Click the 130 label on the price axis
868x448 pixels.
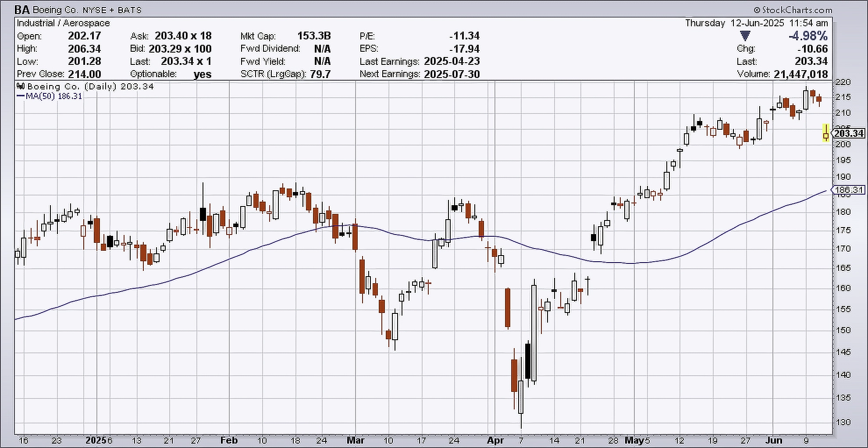coord(843,422)
